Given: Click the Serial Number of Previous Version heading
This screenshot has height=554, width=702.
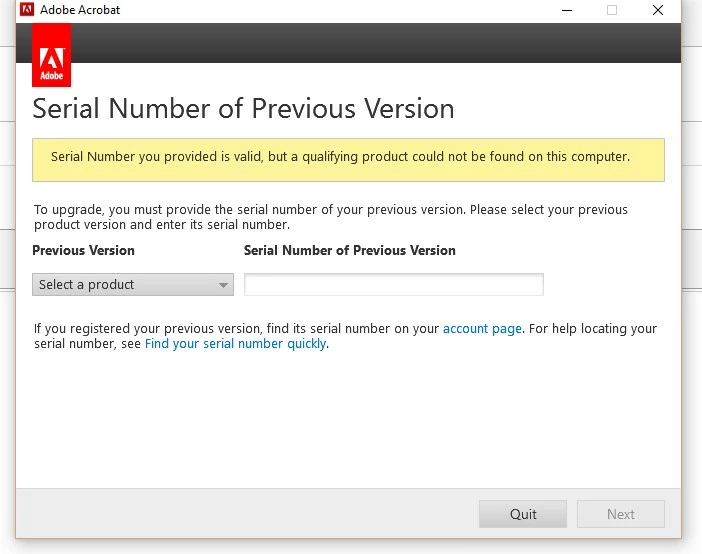Looking at the screenshot, I should [244, 109].
